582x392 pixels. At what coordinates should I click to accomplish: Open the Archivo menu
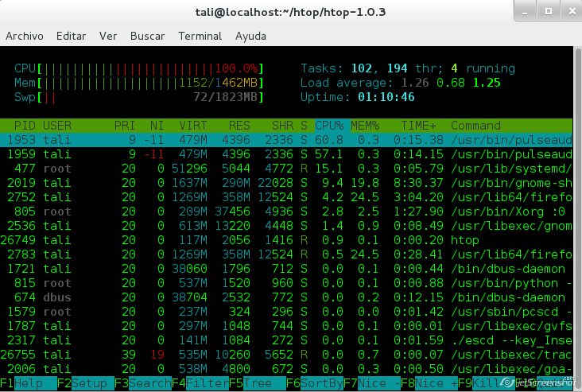(25, 36)
